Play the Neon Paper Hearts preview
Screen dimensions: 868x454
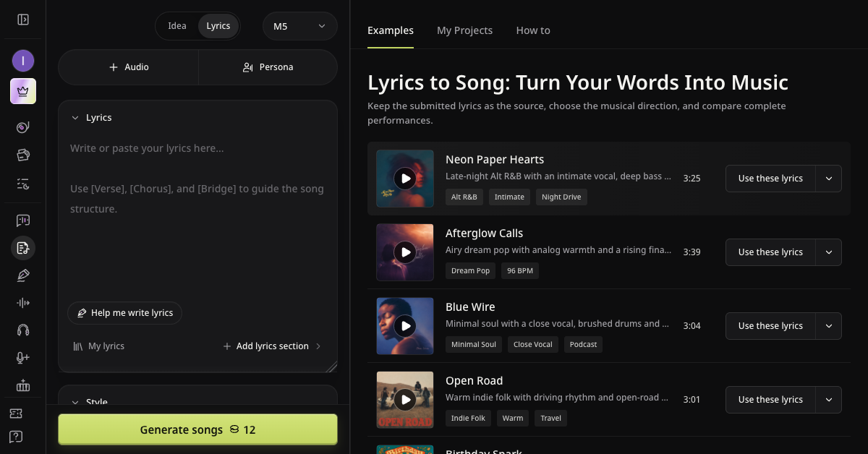pyautogui.click(x=405, y=179)
